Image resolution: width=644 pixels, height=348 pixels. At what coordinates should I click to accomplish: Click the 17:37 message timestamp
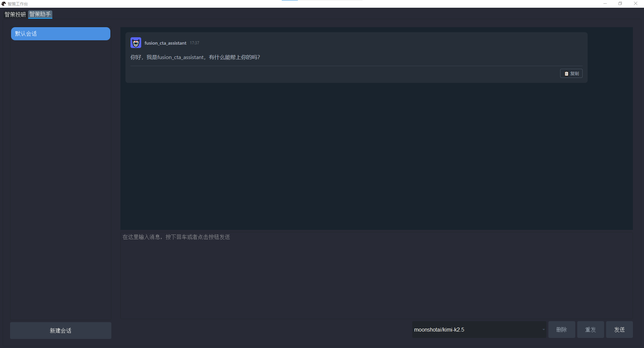(x=195, y=43)
